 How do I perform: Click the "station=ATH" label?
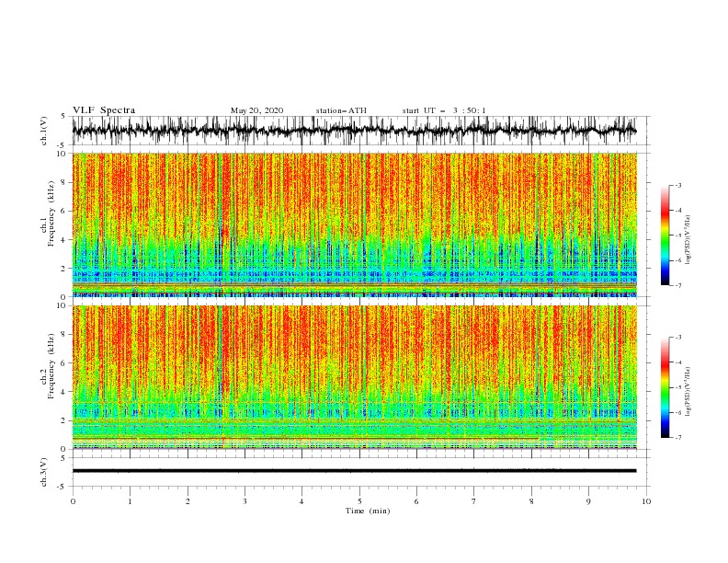341,110
